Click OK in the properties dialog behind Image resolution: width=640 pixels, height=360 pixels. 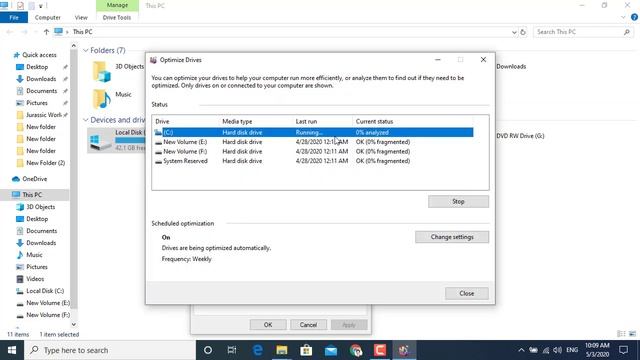pyautogui.click(x=268, y=324)
